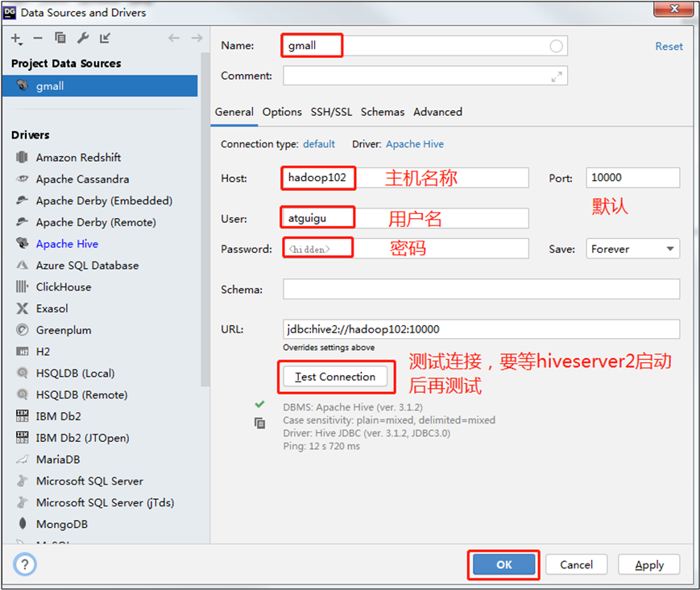Open the help question mark icon

pos(24,565)
